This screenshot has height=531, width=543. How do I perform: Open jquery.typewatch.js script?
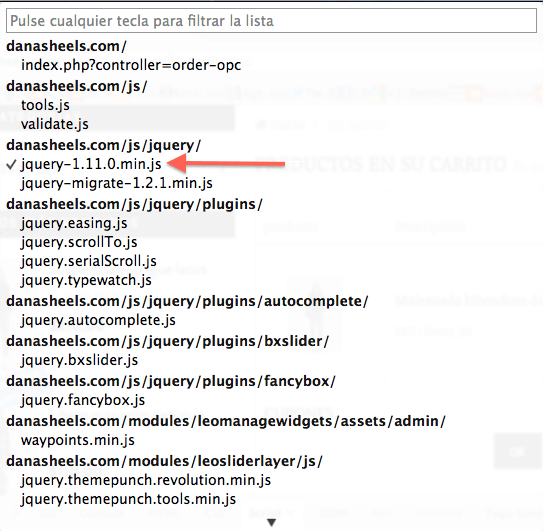[86, 280]
